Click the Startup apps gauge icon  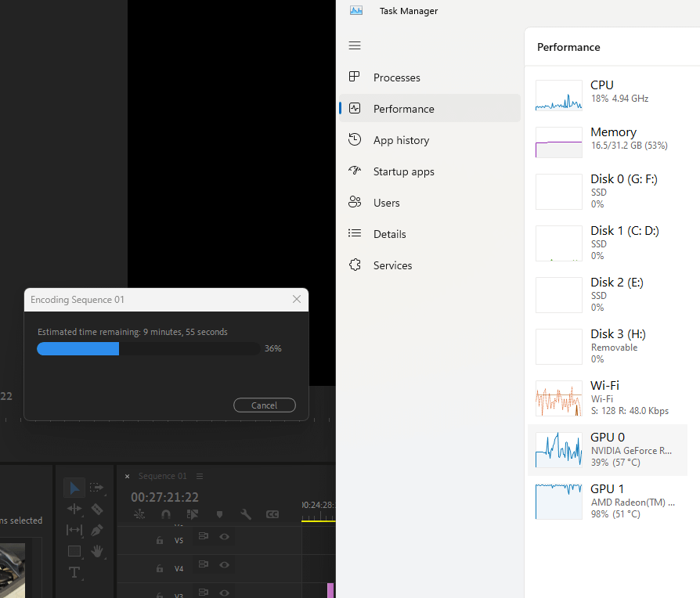(x=355, y=171)
